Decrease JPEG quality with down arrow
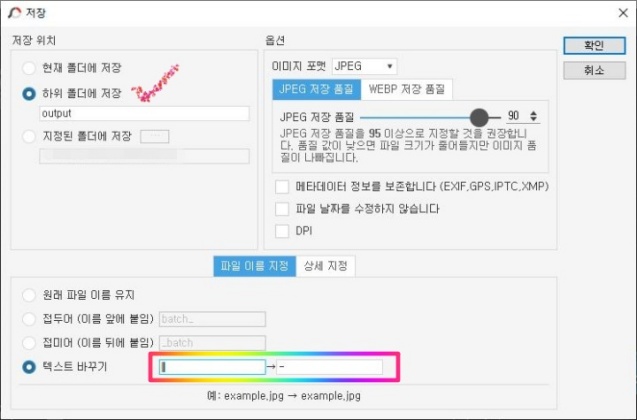The image size is (637, 420). click(x=533, y=119)
